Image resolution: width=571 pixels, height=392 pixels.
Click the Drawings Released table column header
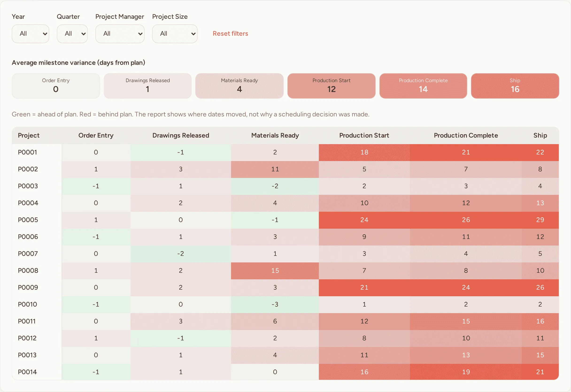[181, 135]
